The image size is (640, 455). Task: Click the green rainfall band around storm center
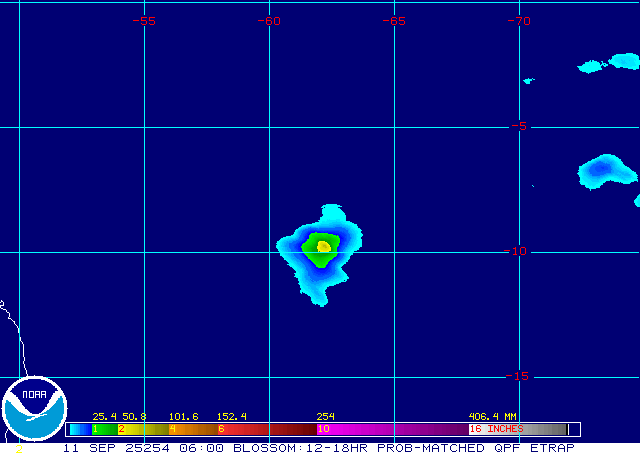(320, 257)
